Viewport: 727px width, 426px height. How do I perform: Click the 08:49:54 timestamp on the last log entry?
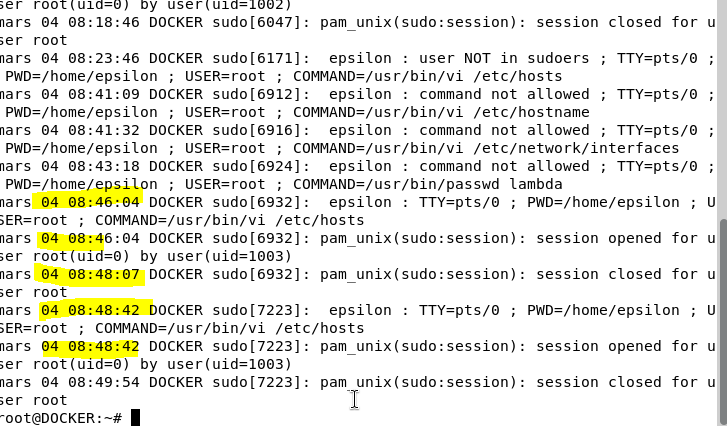(x=103, y=382)
